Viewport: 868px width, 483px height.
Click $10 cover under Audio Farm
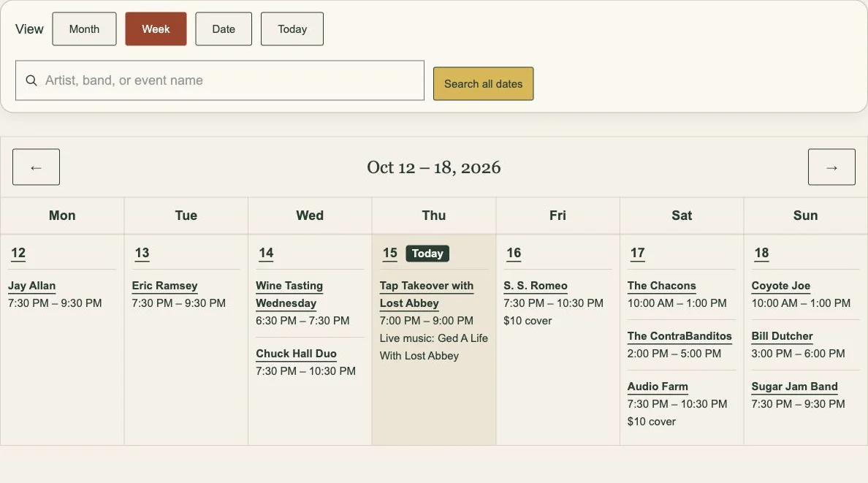pos(652,422)
